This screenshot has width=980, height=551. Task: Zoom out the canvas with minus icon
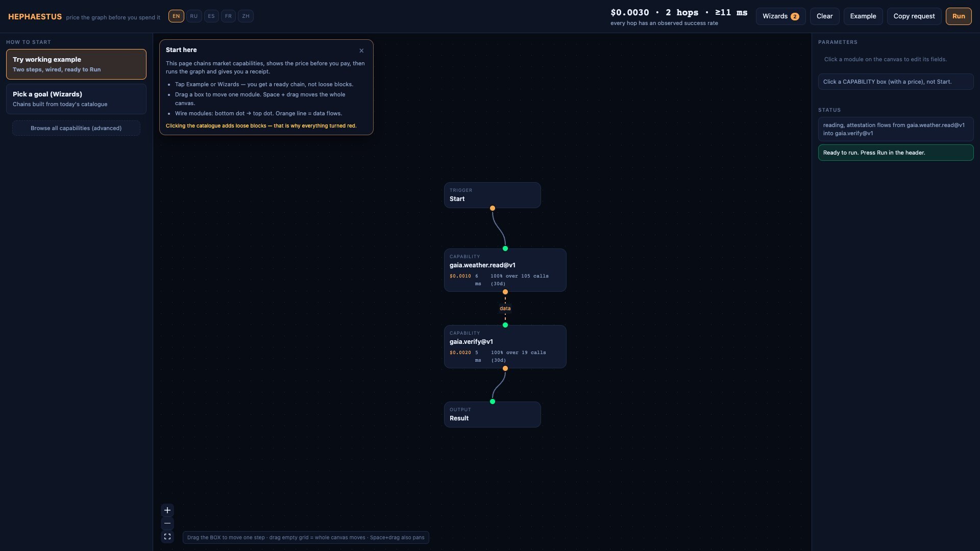(167, 523)
